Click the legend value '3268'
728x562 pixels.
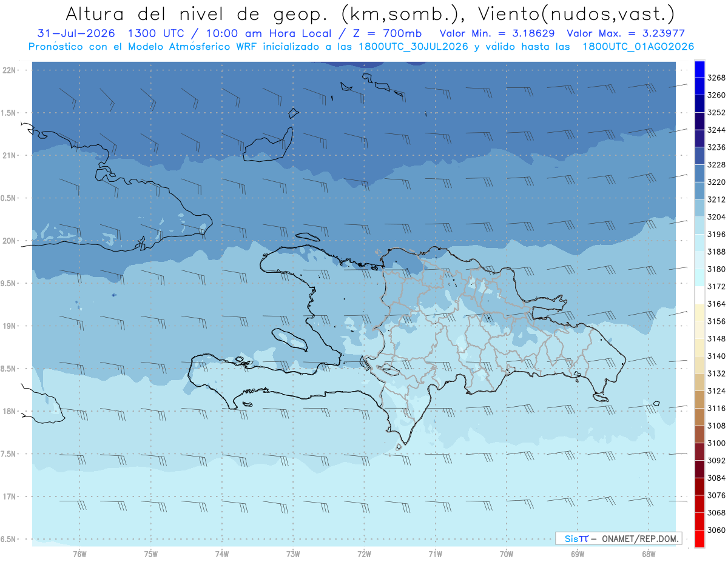[x=716, y=78]
